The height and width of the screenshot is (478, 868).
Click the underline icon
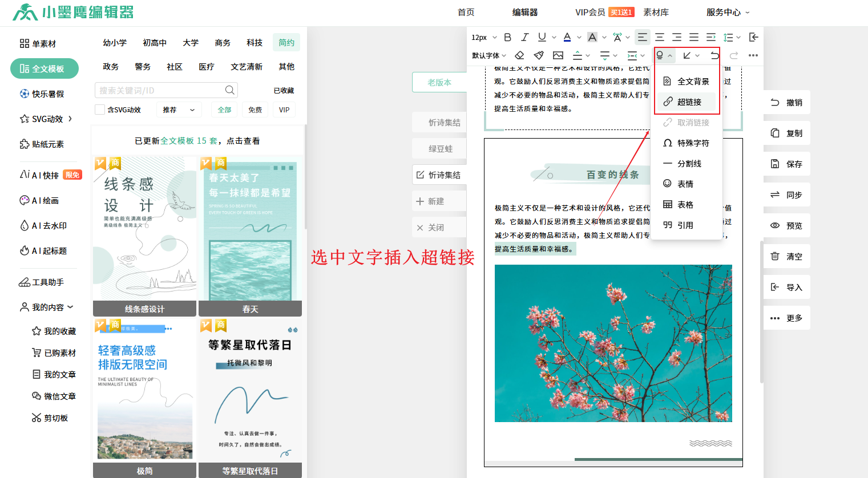(542, 37)
